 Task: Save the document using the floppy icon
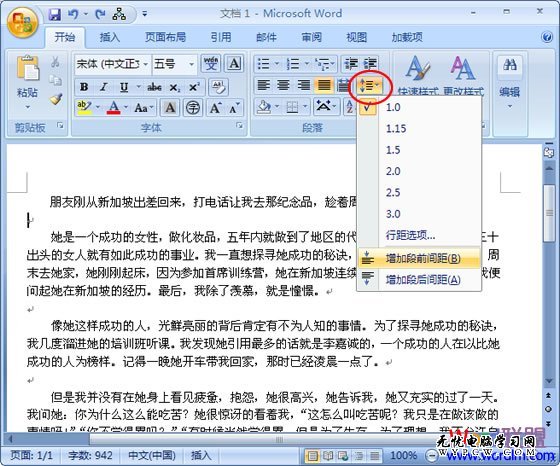click(x=55, y=14)
